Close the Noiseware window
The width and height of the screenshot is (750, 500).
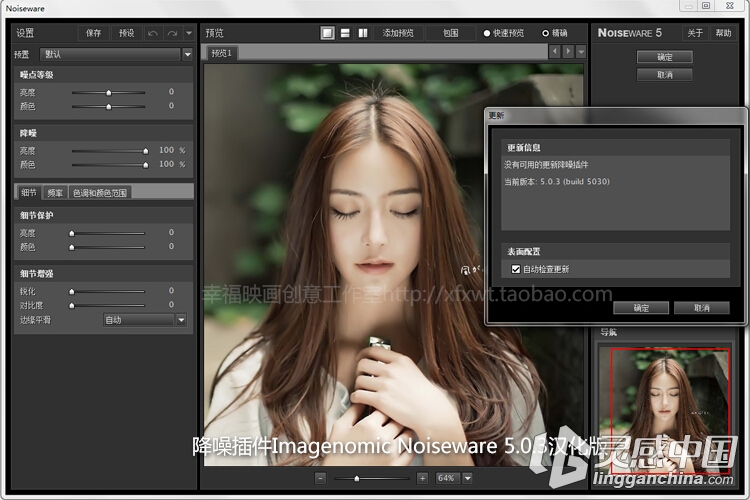click(729, 6)
